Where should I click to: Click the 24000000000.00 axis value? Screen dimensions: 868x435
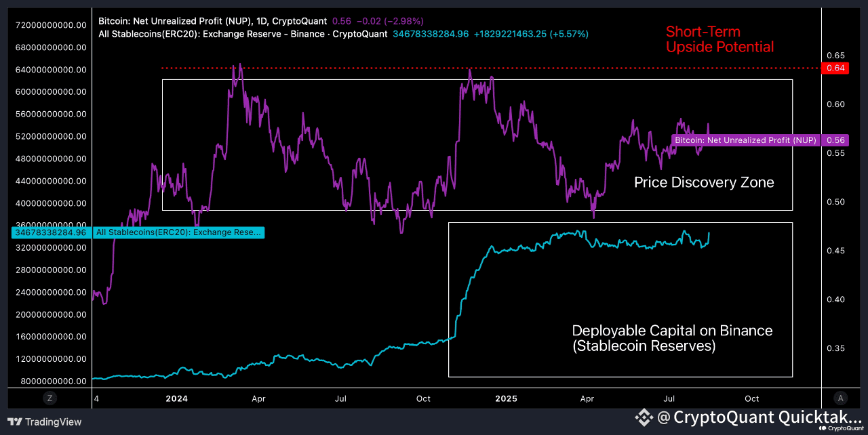tap(50, 292)
